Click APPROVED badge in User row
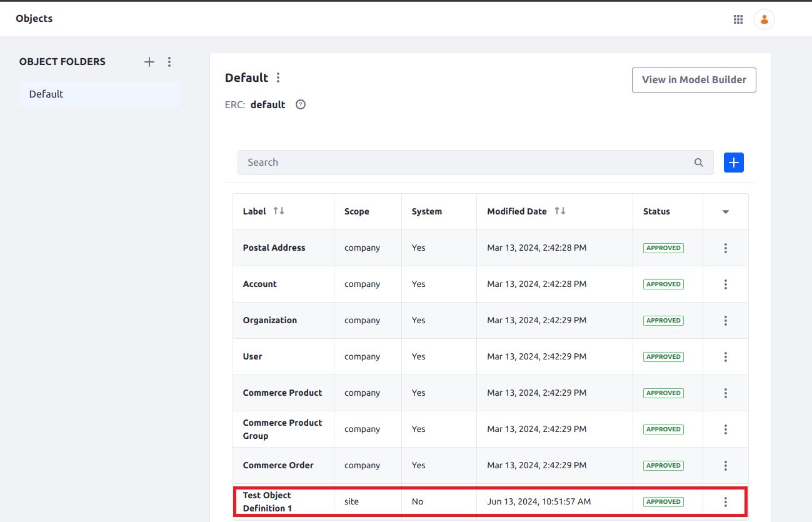This screenshot has width=812, height=522. click(663, 357)
